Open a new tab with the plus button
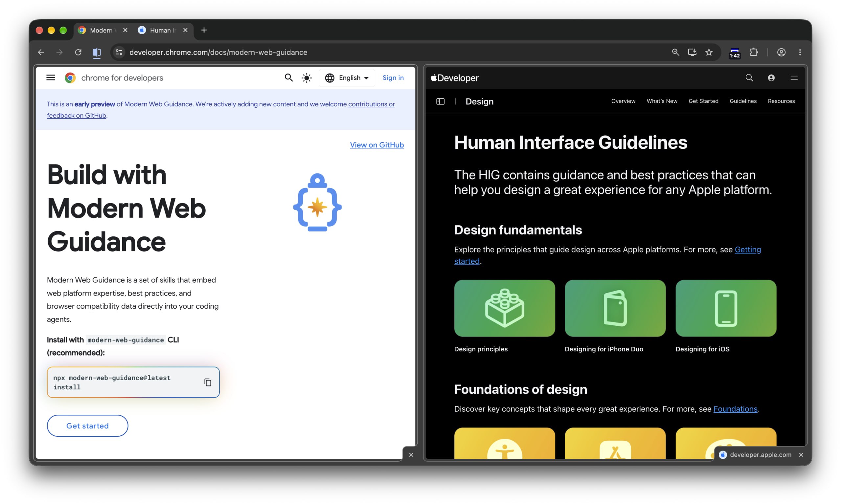 pyautogui.click(x=204, y=30)
